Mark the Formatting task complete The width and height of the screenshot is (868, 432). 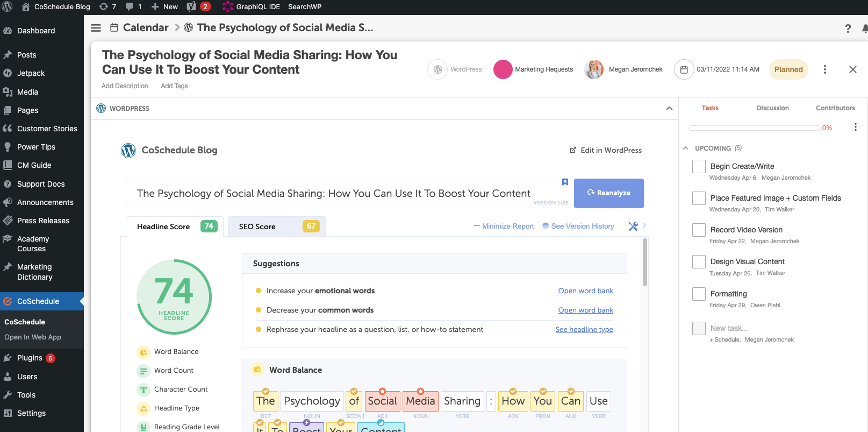[699, 294]
